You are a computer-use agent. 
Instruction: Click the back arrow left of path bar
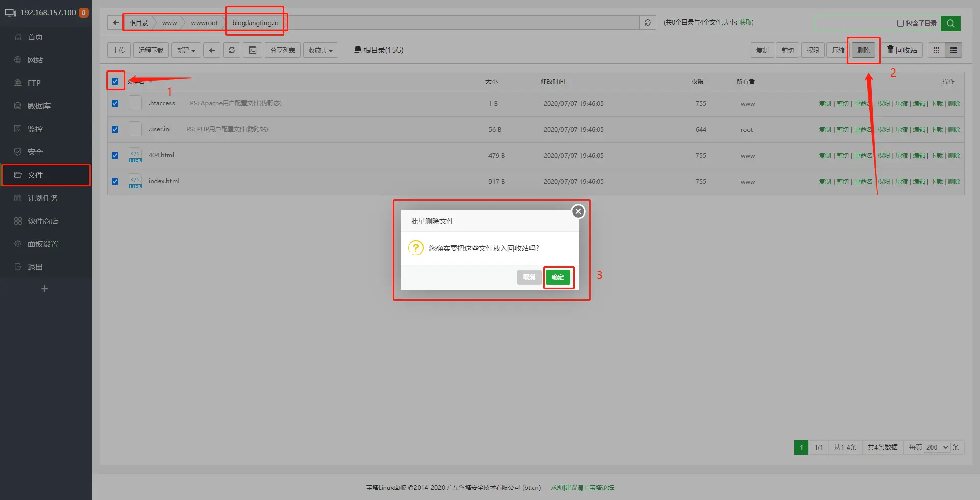tap(116, 22)
